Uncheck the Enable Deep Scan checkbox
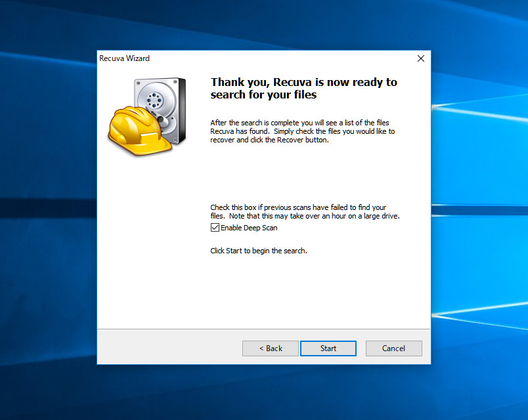Viewport: 528px width, 420px height. (215, 228)
